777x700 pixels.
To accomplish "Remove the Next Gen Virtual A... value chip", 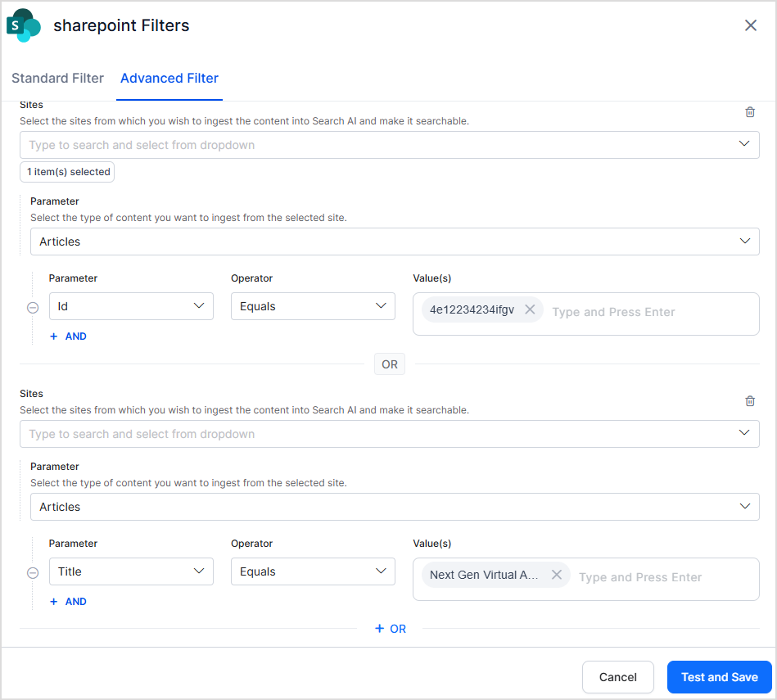I will point(557,575).
